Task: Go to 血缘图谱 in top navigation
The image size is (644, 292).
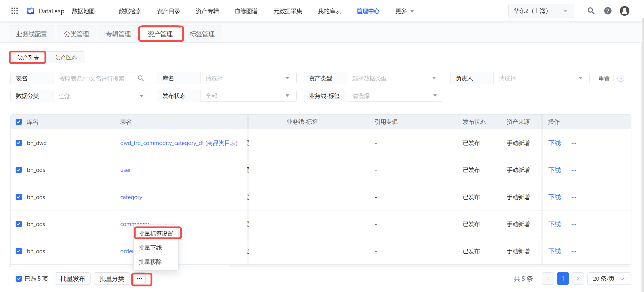Action: (x=246, y=11)
